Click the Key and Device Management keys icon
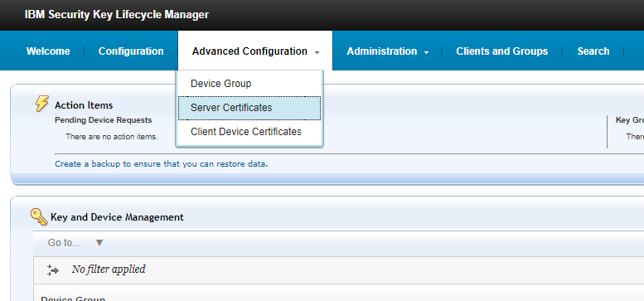Image resolution: width=644 pixels, height=301 pixels. pos(39,216)
